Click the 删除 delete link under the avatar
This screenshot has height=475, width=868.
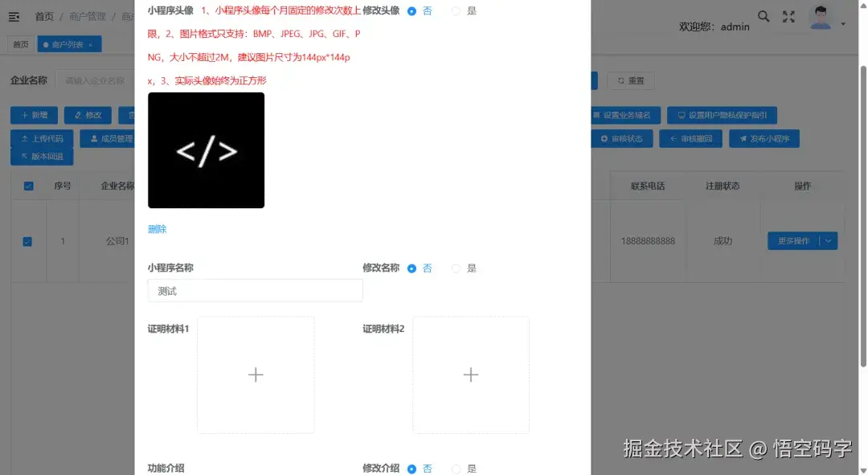coord(156,228)
